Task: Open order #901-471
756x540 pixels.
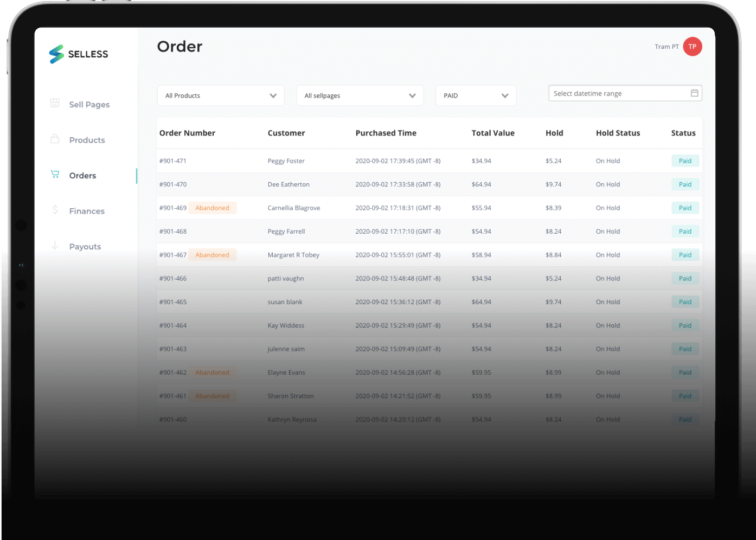Action: 173,161
